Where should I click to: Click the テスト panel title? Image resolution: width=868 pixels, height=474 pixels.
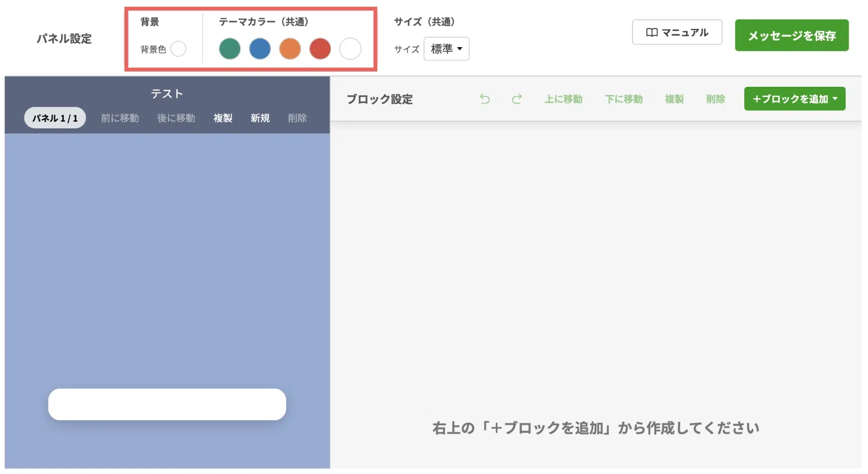[x=167, y=94]
